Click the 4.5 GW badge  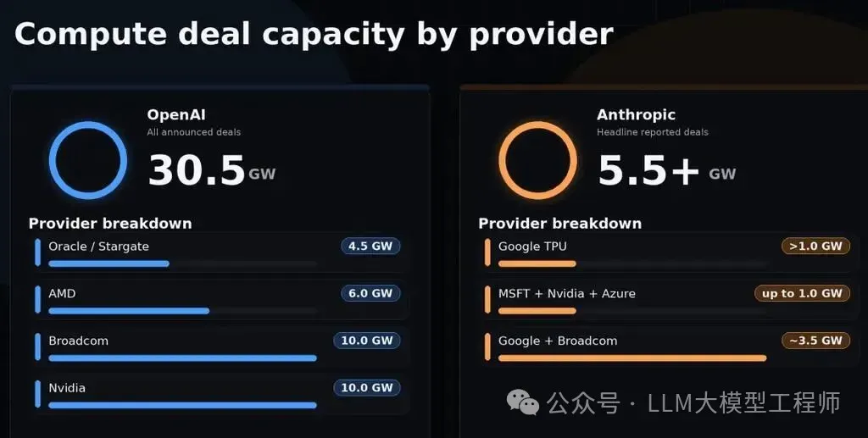pyautogui.click(x=370, y=247)
